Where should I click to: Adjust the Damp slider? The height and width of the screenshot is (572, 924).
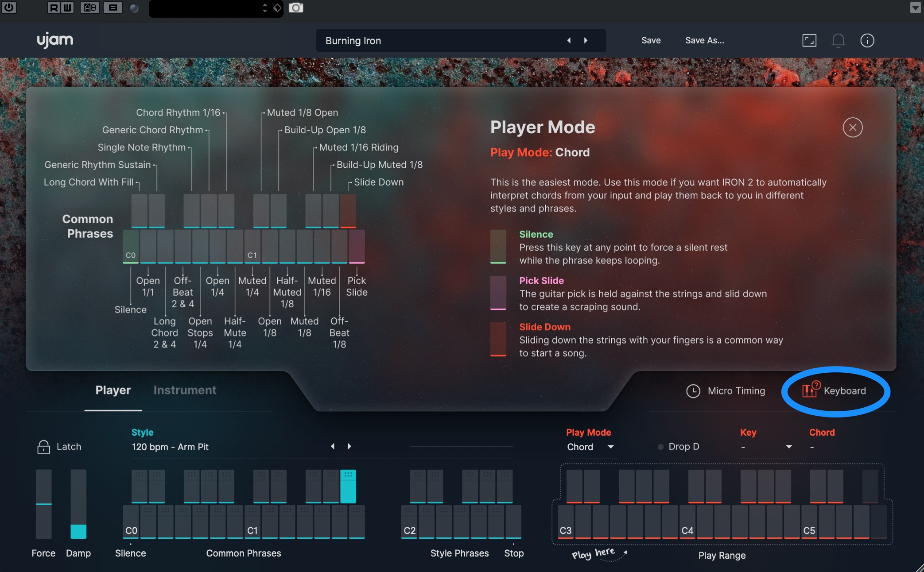point(78,504)
